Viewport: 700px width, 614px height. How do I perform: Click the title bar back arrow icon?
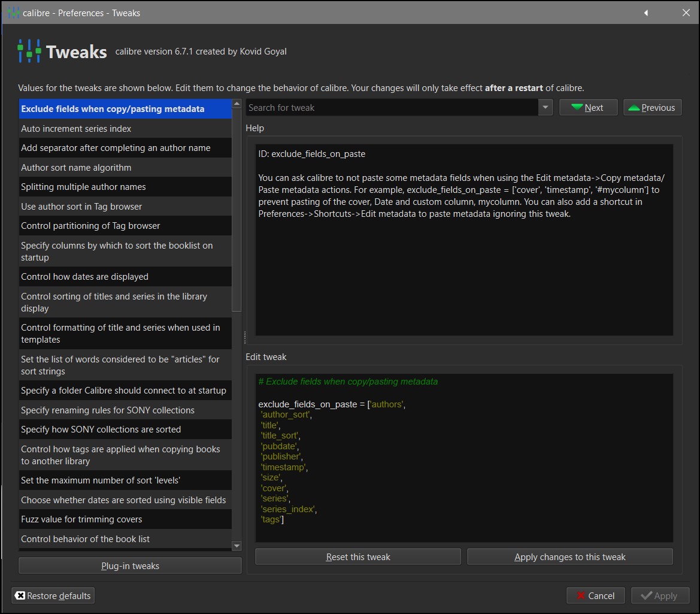click(646, 13)
